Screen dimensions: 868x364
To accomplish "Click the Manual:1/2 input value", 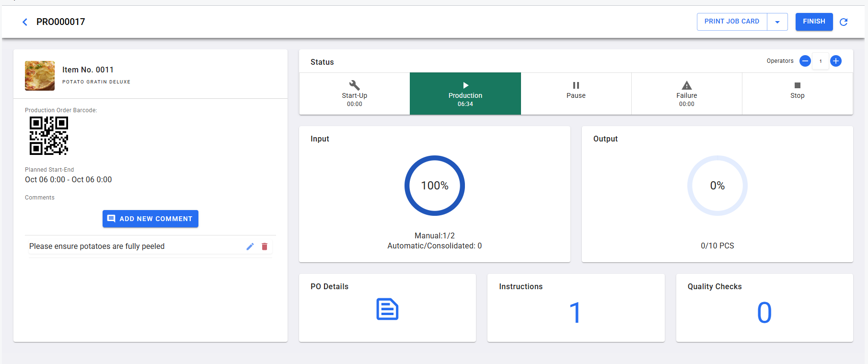I will [x=435, y=236].
